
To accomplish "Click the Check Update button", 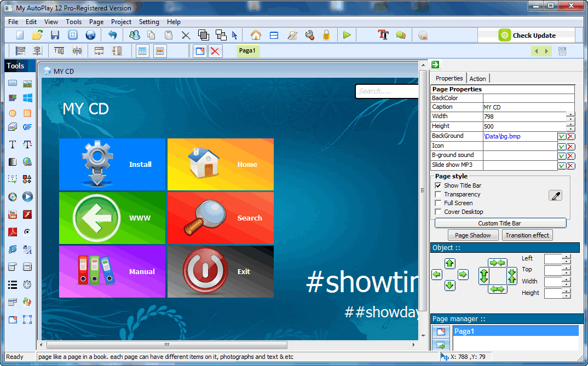I will coord(527,35).
